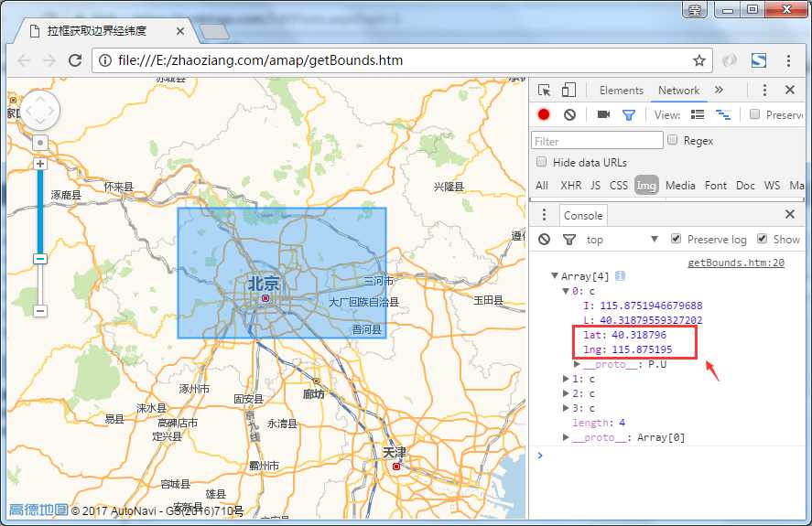Expand __proto__: Array[0] entry

tap(566, 437)
